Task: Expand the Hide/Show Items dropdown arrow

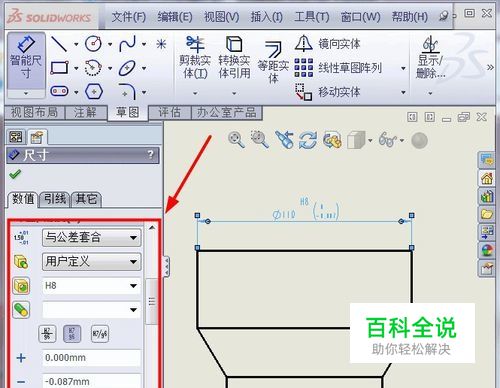Action: tap(402, 141)
